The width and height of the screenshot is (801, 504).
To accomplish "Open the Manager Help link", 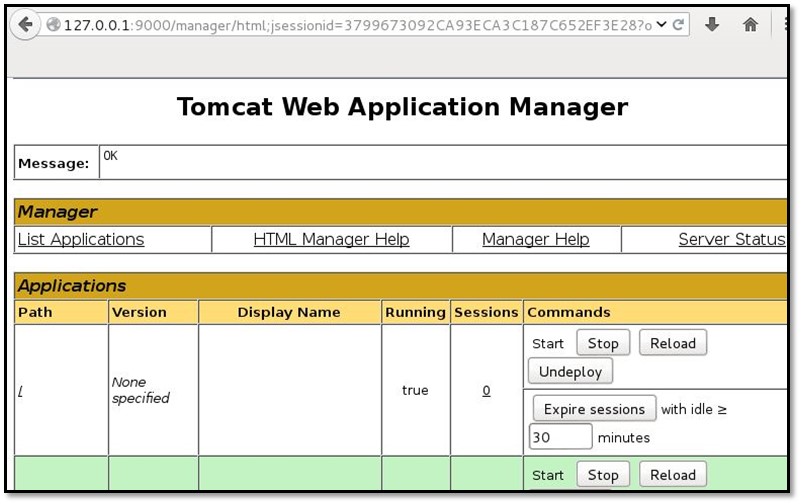I will (x=535, y=240).
